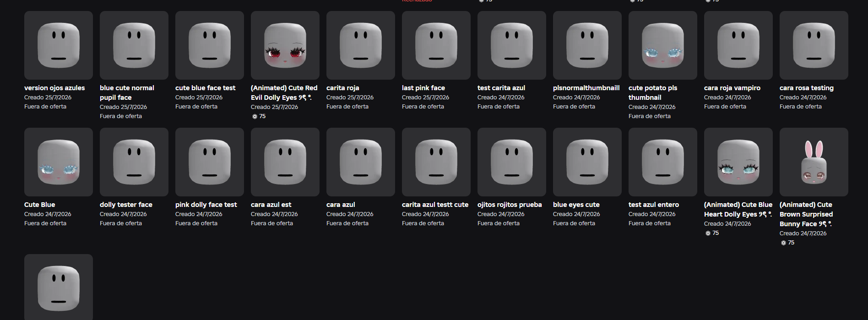
Task: Open the 'cara azul est' title link
Action: coord(271,205)
